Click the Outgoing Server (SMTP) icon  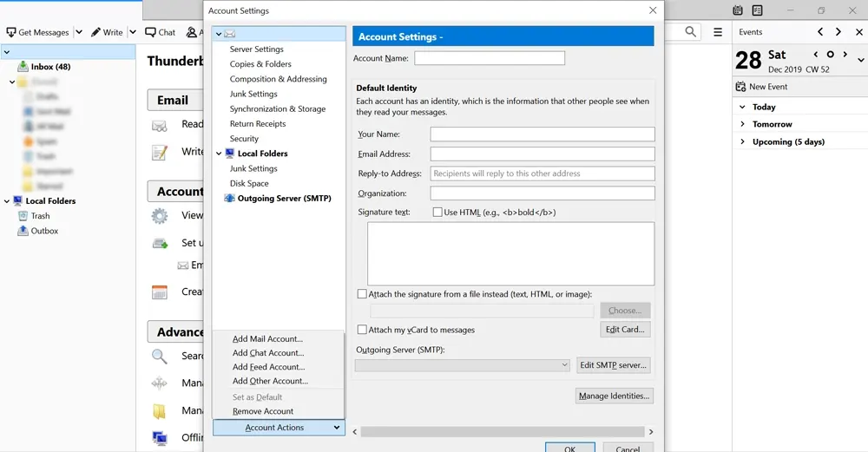tap(229, 198)
